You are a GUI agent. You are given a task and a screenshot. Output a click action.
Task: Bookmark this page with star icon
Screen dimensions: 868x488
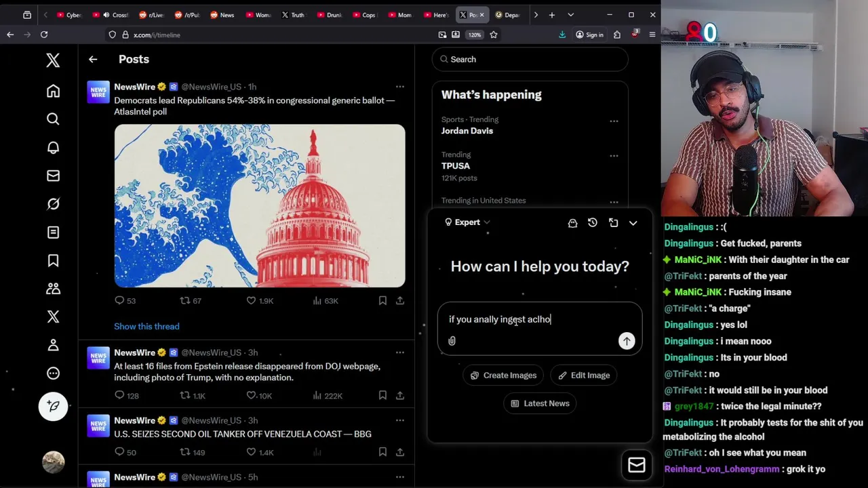click(x=494, y=35)
